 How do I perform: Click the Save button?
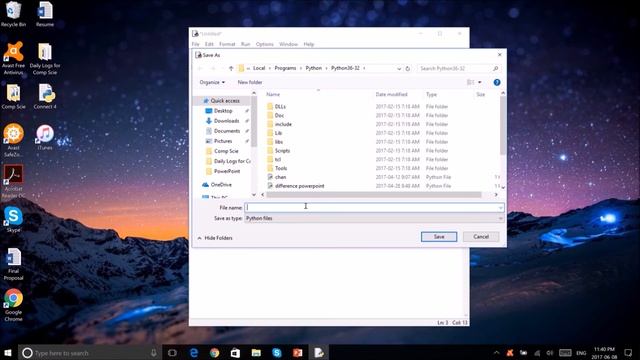click(439, 237)
